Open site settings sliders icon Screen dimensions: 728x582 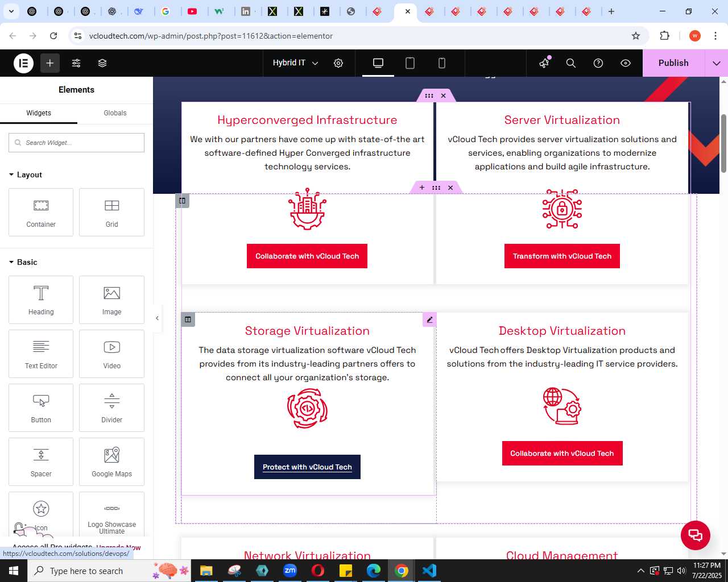click(x=76, y=63)
